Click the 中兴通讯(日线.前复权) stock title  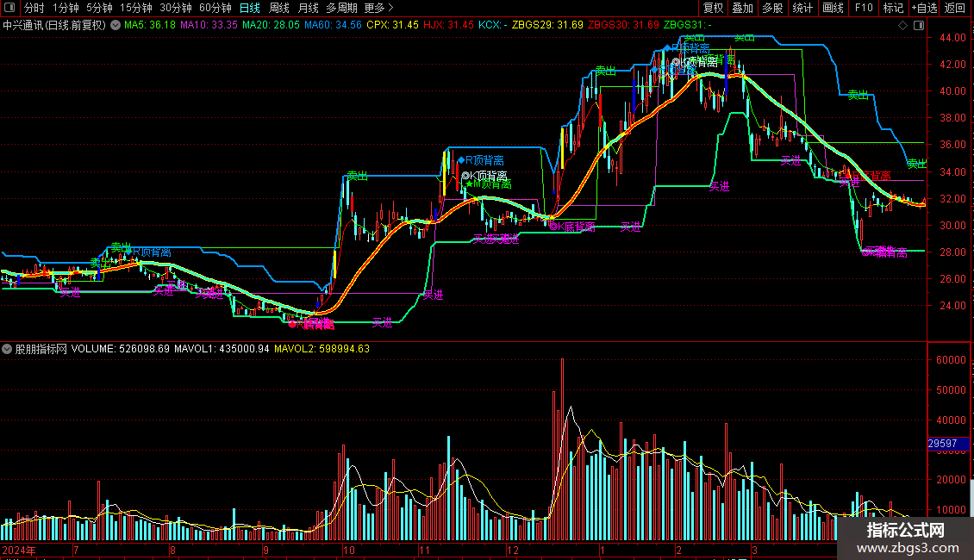click(54, 25)
